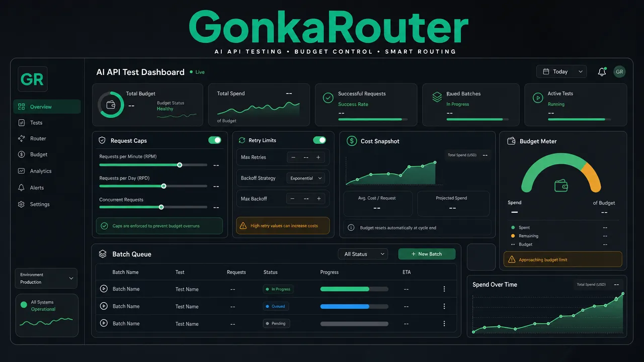Open the All Status filter dropdown
644x362 pixels.
coord(363,254)
